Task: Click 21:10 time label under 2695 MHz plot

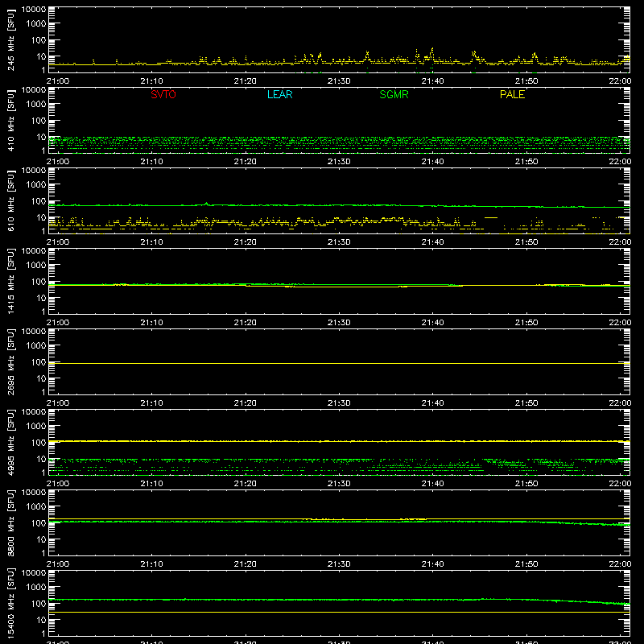Action: (151, 403)
